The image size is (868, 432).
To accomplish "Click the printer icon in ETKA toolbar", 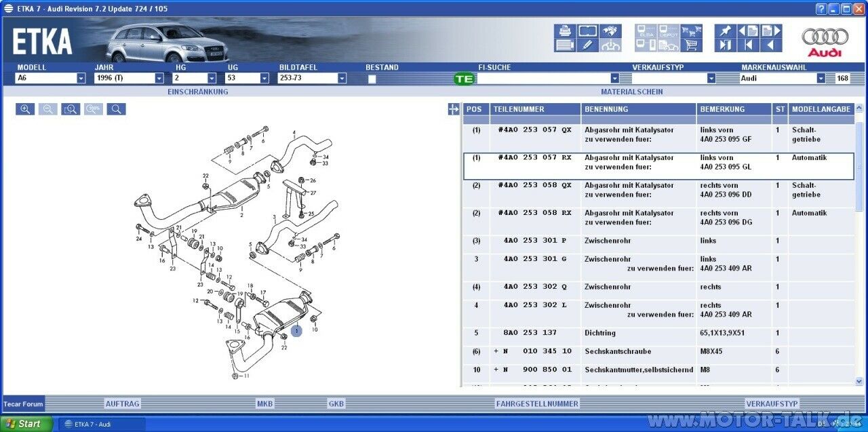I will click(x=565, y=31).
